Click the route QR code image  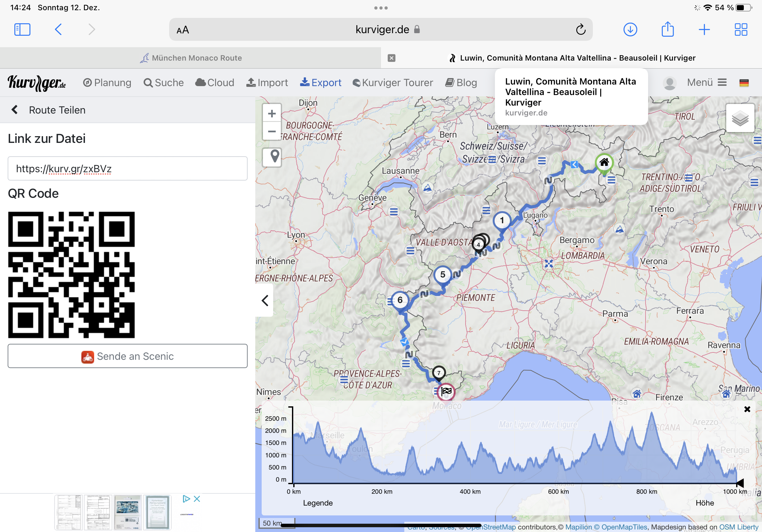pos(71,275)
